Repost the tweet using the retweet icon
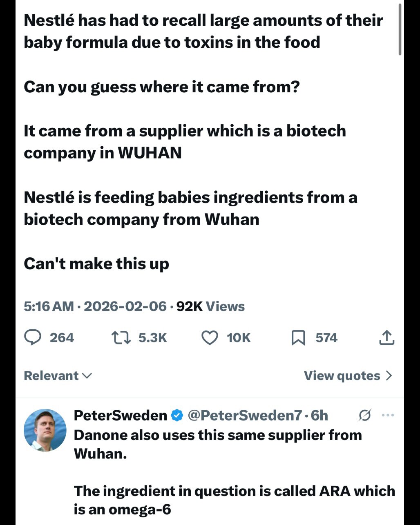 pyautogui.click(x=121, y=338)
